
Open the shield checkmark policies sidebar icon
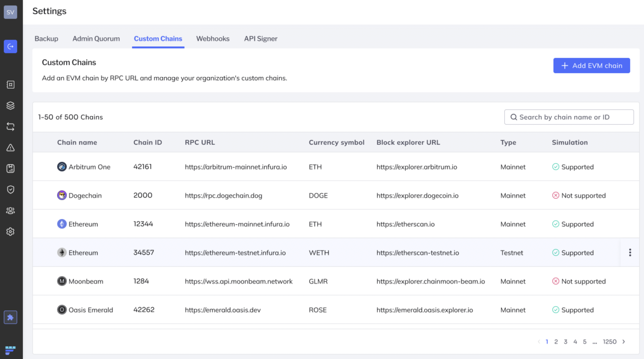(10, 190)
